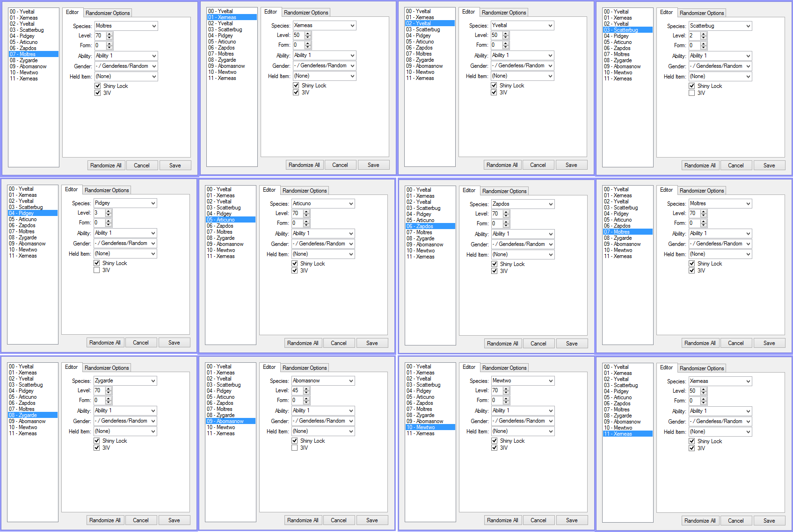
Task: Uncheck Shiny Lock in the Articuno editor
Action: [295, 263]
